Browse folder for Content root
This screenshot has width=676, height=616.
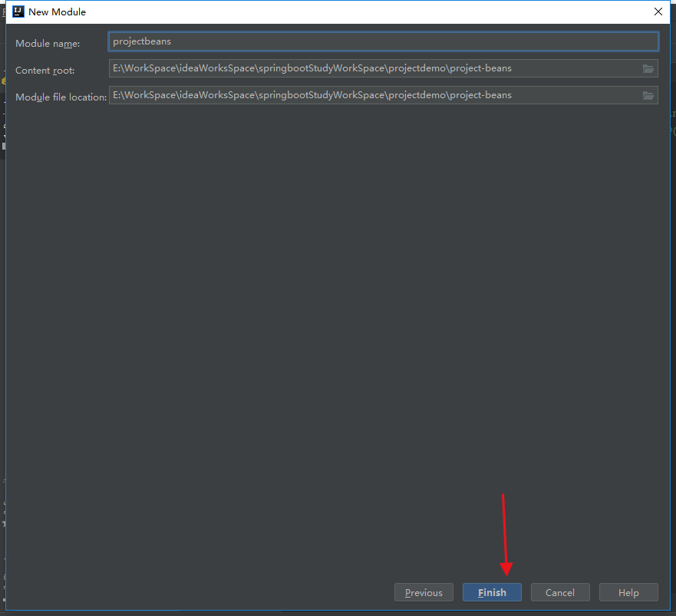pos(648,68)
